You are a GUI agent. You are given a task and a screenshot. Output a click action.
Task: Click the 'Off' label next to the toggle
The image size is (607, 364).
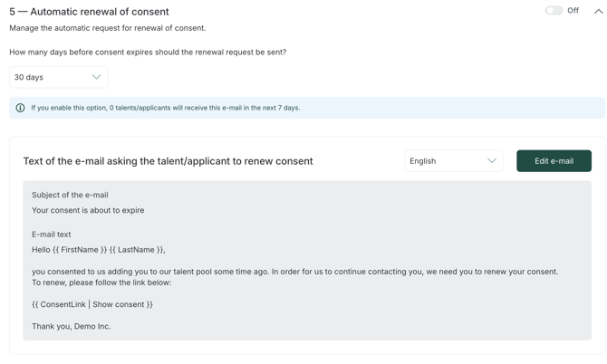pyautogui.click(x=573, y=11)
